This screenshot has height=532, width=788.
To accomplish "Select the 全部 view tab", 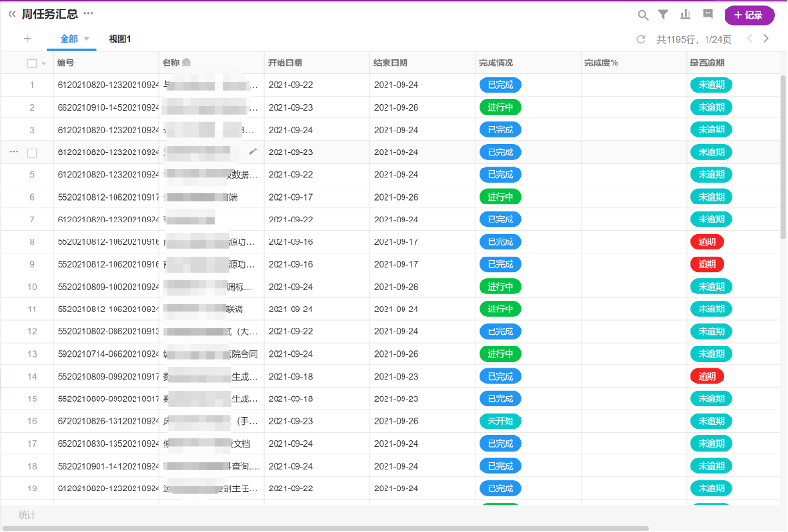I will point(68,39).
